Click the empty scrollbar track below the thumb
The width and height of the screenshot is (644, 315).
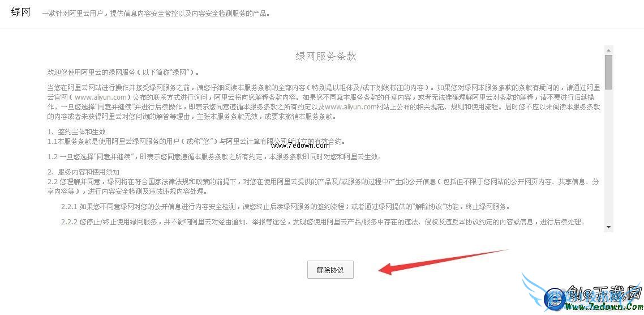tap(608, 156)
